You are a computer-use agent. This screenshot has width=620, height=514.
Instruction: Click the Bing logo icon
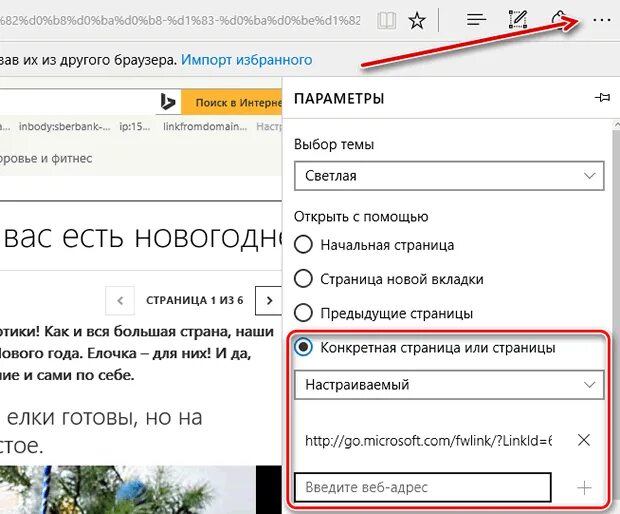click(x=168, y=102)
